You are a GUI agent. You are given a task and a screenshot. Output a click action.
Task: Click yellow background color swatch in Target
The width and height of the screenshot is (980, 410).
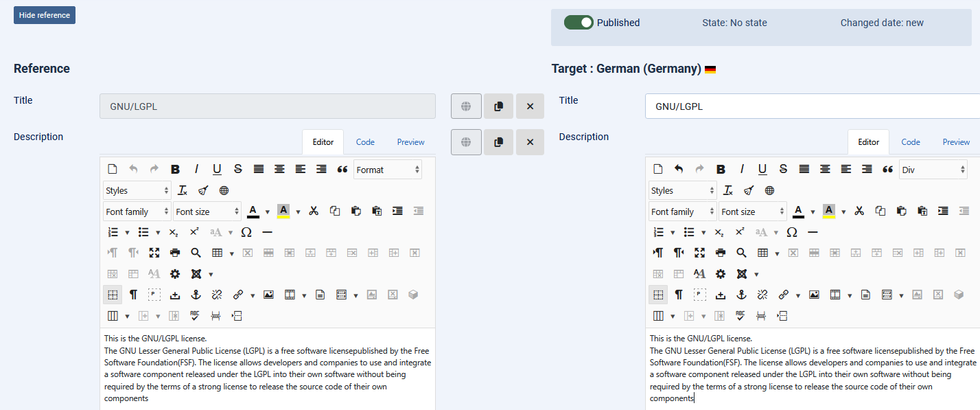point(829,212)
